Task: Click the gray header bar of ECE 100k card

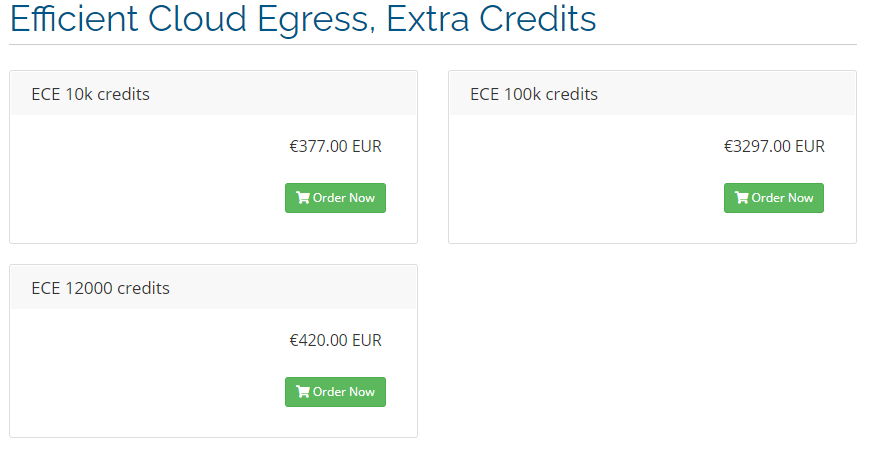Action: (652, 93)
